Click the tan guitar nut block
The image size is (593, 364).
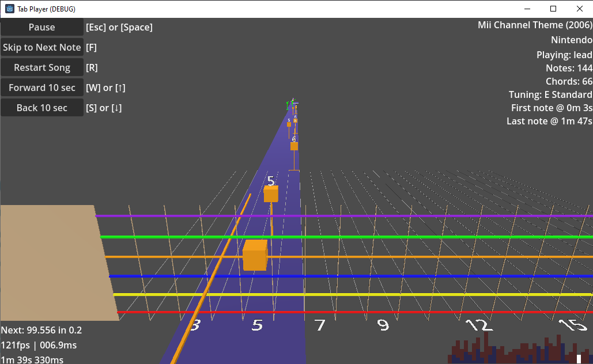[56, 263]
